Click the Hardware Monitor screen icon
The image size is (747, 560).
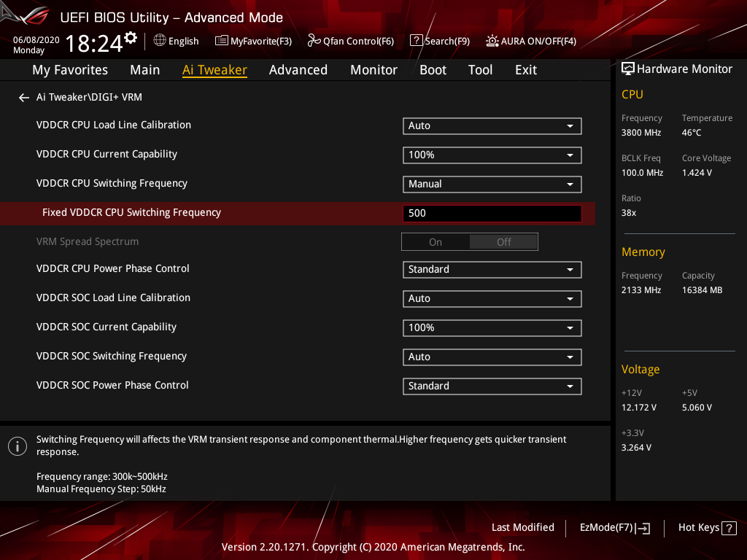628,69
